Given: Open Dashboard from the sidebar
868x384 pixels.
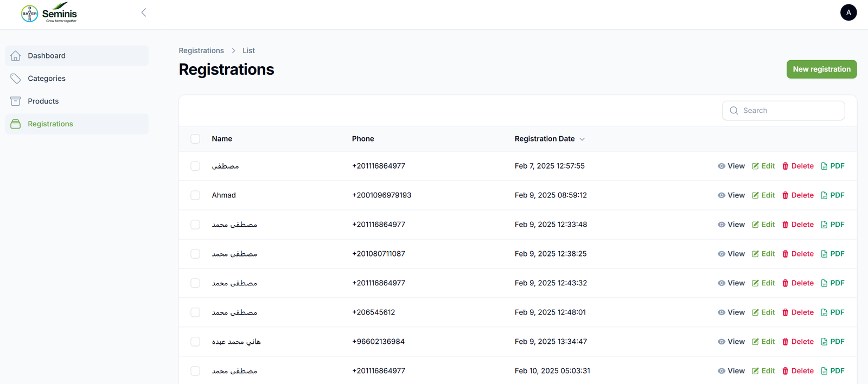Looking at the screenshot, I should tap(47, 56).
